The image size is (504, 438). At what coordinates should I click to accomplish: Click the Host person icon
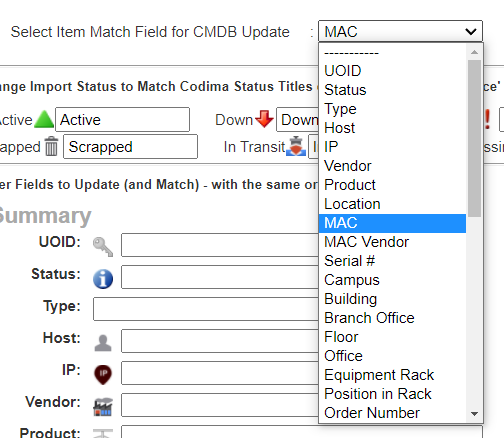[103, 343]
